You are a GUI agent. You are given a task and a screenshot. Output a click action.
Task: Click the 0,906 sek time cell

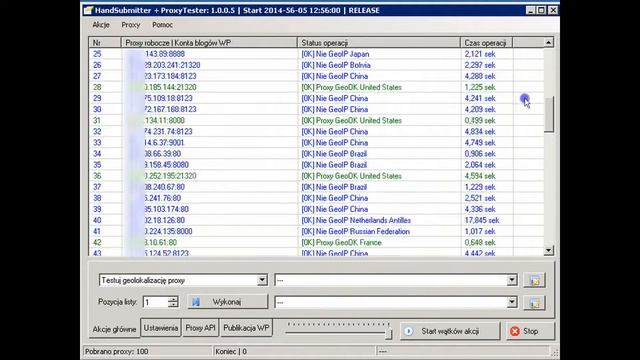point(480,154)
